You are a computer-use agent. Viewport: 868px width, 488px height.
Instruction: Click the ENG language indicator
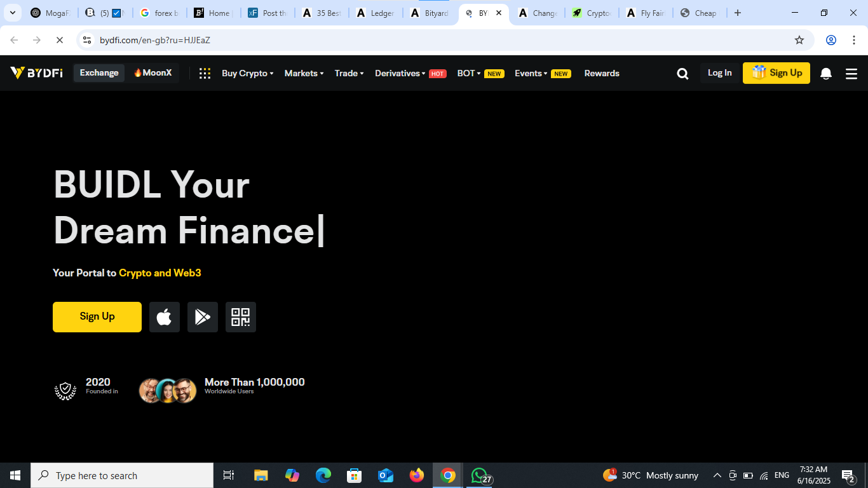pyautogui.click(x=782, y=475)
